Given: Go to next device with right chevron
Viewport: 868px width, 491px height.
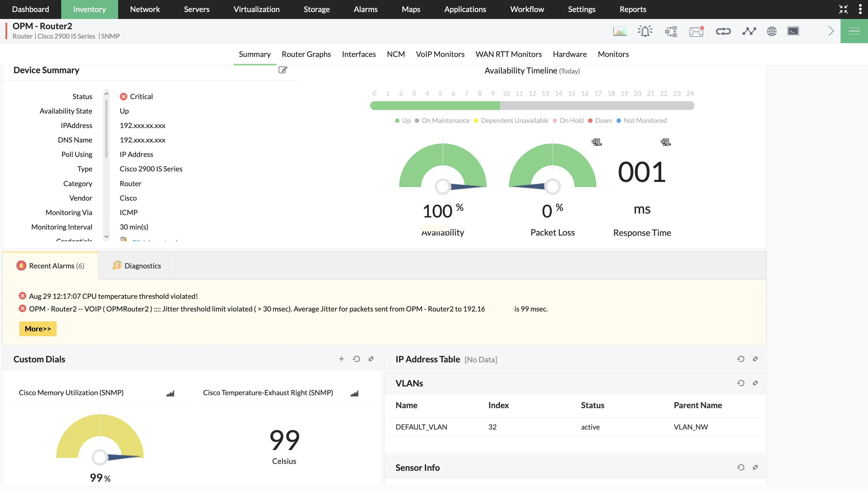Looking at the screenshot, I should click(x=831, y=31).
